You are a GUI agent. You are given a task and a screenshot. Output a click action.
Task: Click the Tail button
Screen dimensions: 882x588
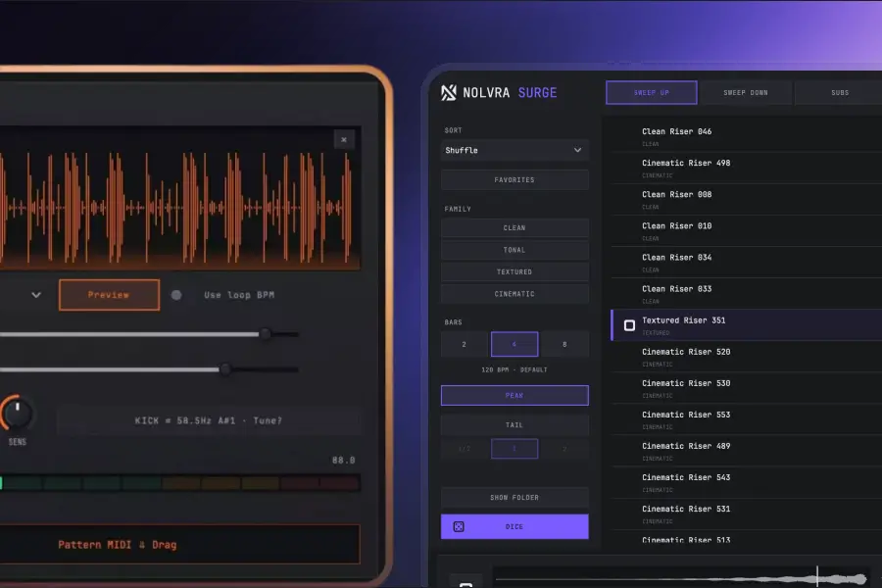(x=514, y=425)
